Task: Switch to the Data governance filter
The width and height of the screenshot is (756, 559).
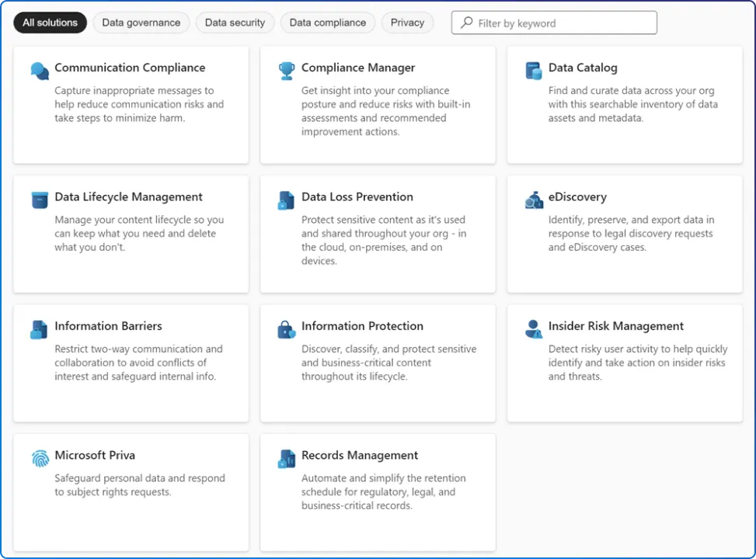Action: 141,23
